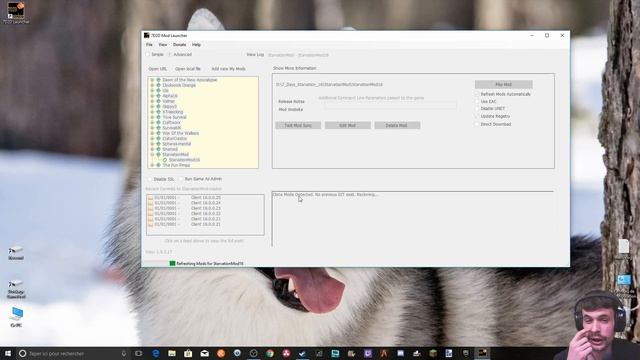
Task: Toggle the Disable UNET checkbox
Action: point(477,109)
